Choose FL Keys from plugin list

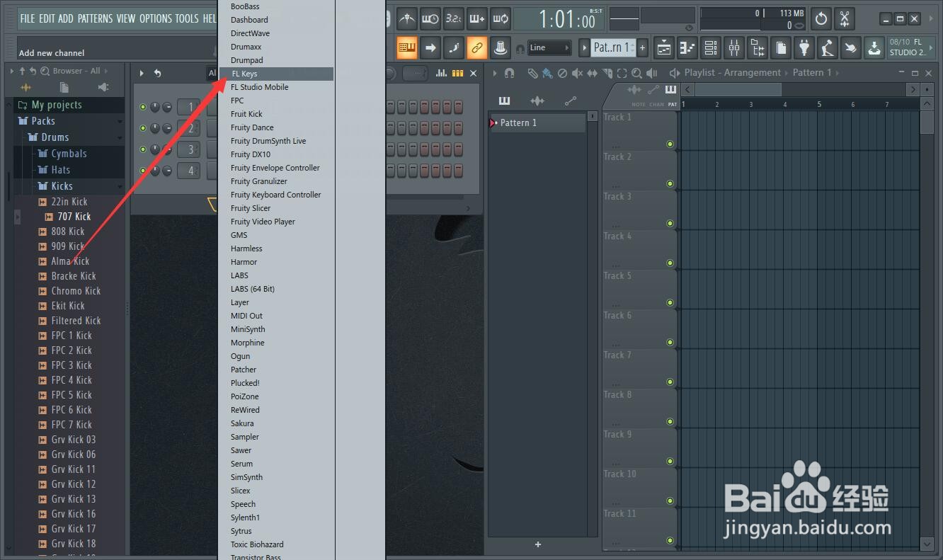[277, 74]
